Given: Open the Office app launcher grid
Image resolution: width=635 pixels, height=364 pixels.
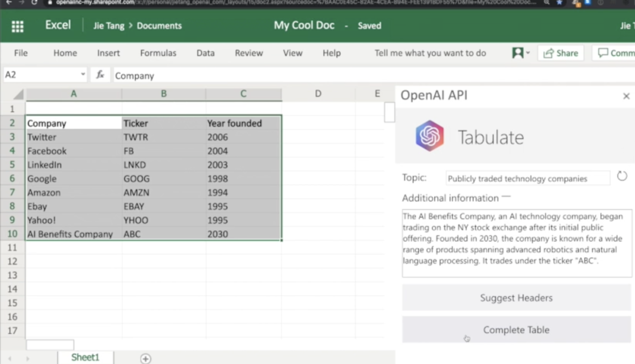Looking at the screenshot, I should point(17,26).
